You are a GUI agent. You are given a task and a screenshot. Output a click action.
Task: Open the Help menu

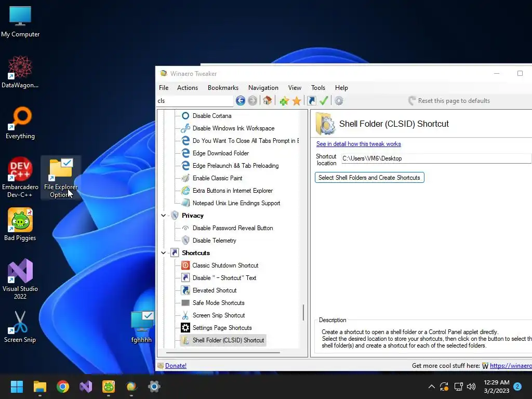tap(341, 87)
